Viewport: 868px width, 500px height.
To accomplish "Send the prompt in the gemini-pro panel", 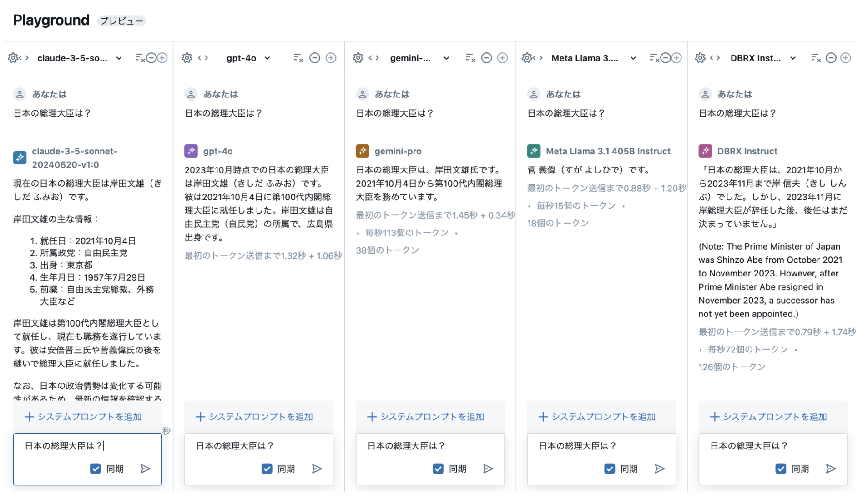I will [x=488, y=469].
